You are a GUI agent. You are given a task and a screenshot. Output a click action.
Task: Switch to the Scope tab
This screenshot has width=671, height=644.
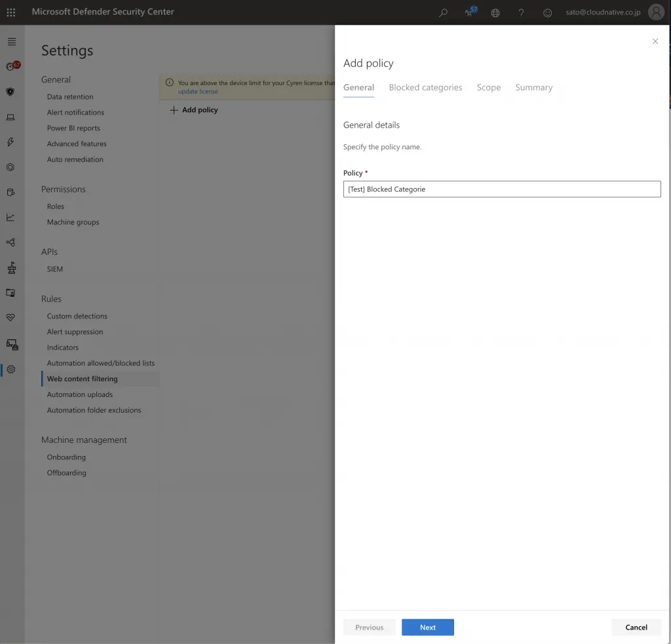click(489, 88)
